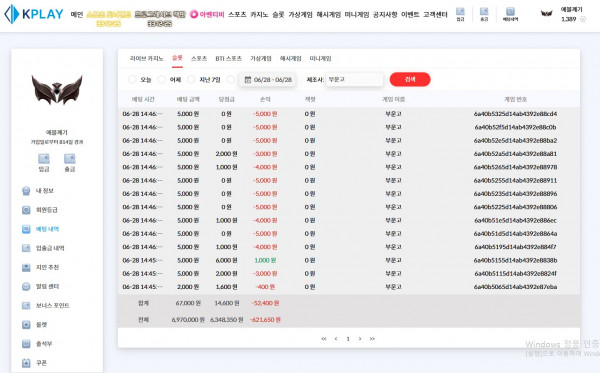The width and height of the screenshot is (600, 373).
Task: Select the custom date range radio button
Action: coord(231,80)
